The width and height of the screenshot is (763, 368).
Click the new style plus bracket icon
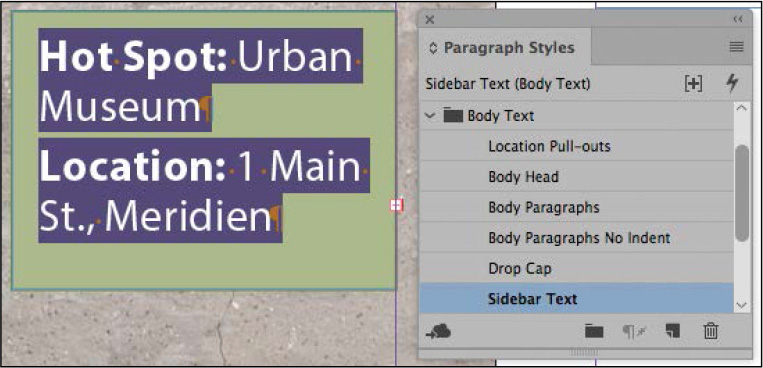coord(693,84)
